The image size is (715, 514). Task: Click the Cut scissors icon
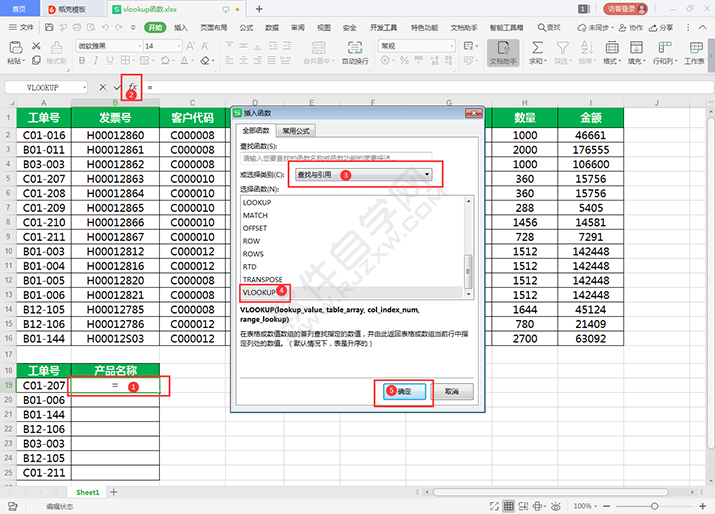pos(36,46)
